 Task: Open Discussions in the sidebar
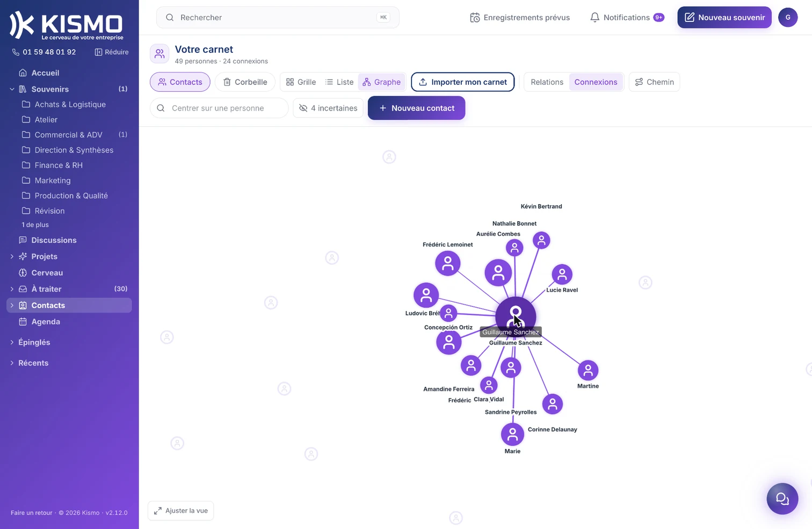[69, 240]
